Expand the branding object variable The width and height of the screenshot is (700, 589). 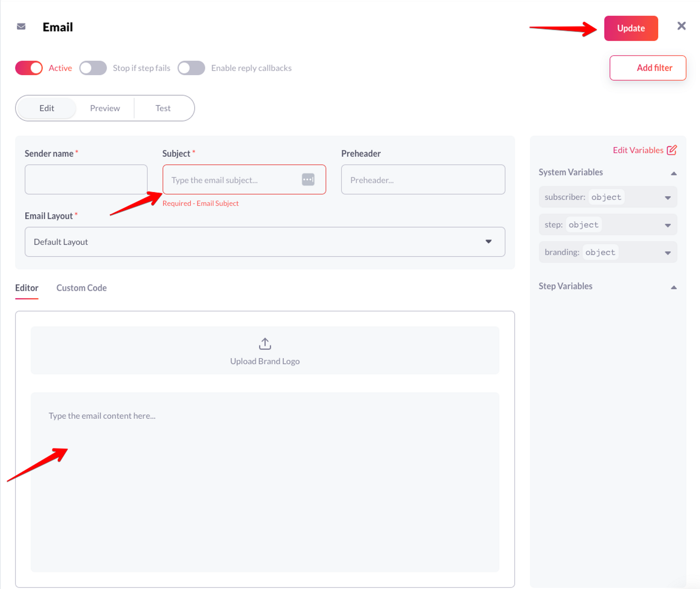667,252
